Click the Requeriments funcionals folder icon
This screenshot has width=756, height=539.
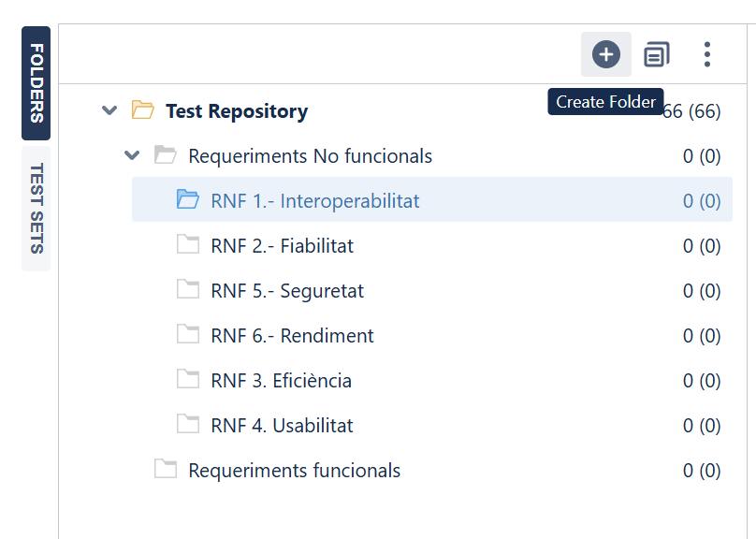point(166,469)
